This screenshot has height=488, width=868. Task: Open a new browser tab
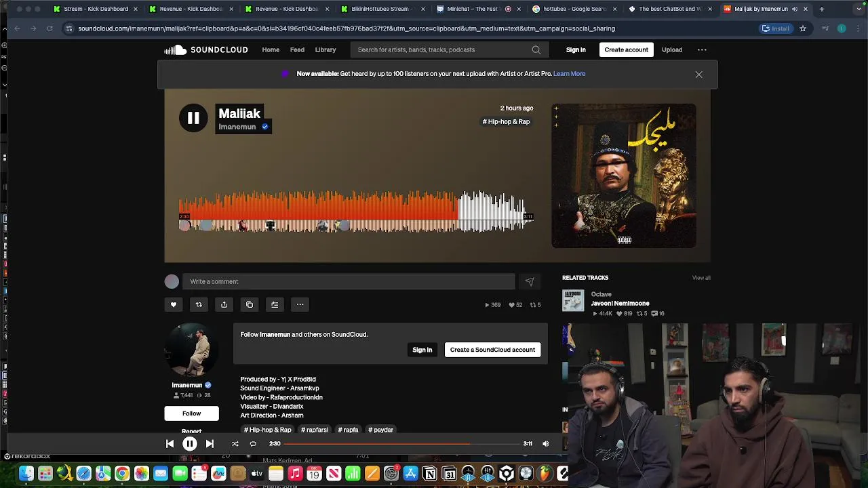(x=821, y=9)
